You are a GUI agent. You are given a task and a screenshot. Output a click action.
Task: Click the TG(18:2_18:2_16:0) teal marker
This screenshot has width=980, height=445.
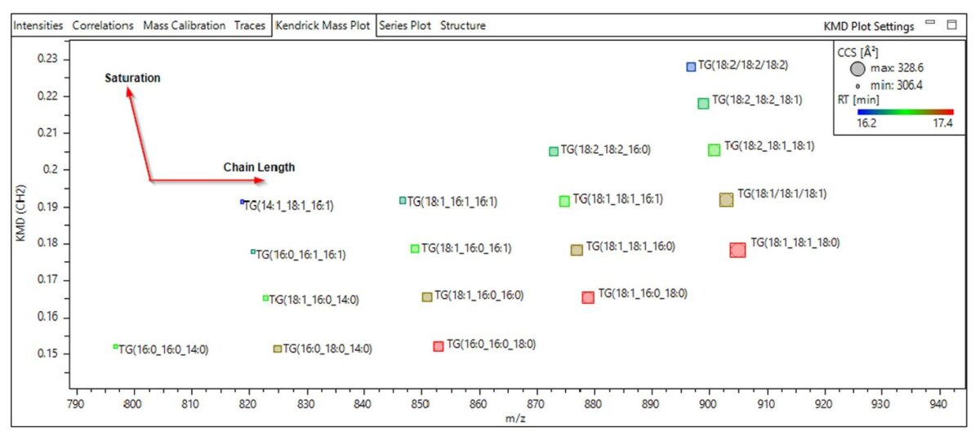[x=554, y=151]
